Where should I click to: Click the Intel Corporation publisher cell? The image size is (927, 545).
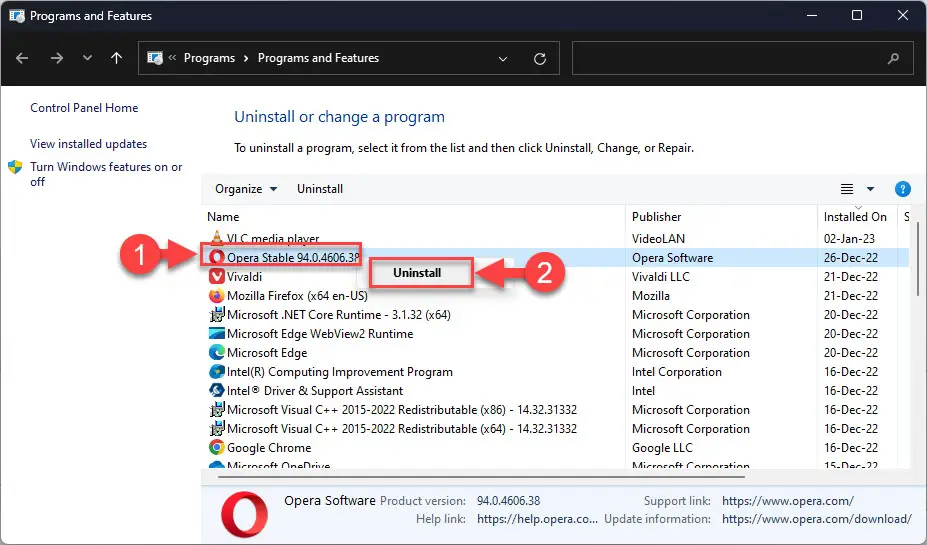click(x=676, y=372)
